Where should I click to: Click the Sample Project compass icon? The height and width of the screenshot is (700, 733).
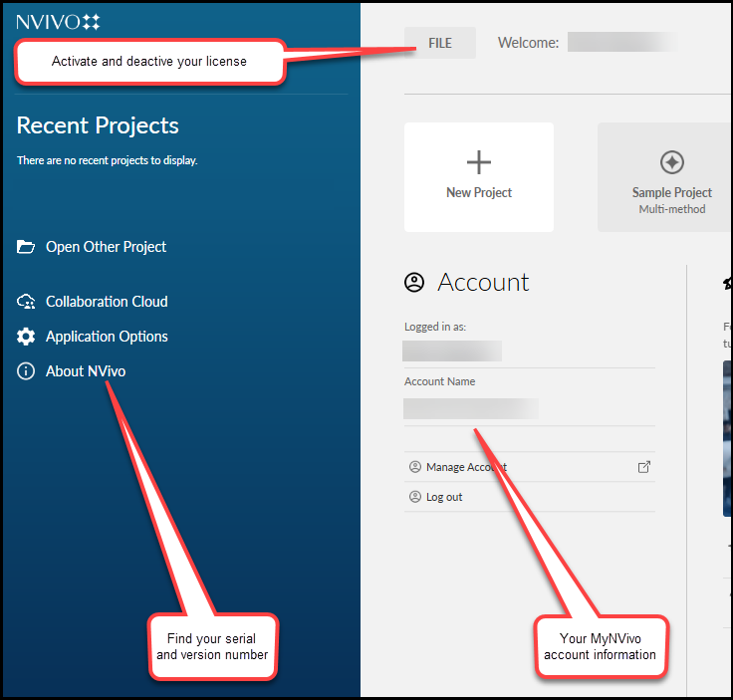coord(672,162)
